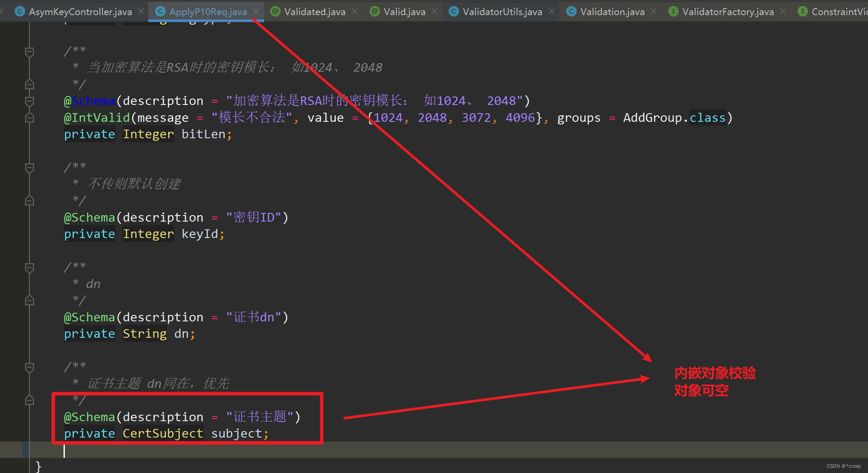The width and height of the screenshot is (868, 473).
Task: Close the Valid.java tab
Action: [x=434, y=12]
